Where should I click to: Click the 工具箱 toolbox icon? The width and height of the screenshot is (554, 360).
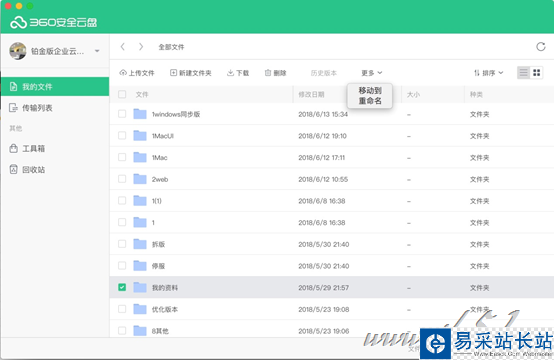[x=13, y=148]
